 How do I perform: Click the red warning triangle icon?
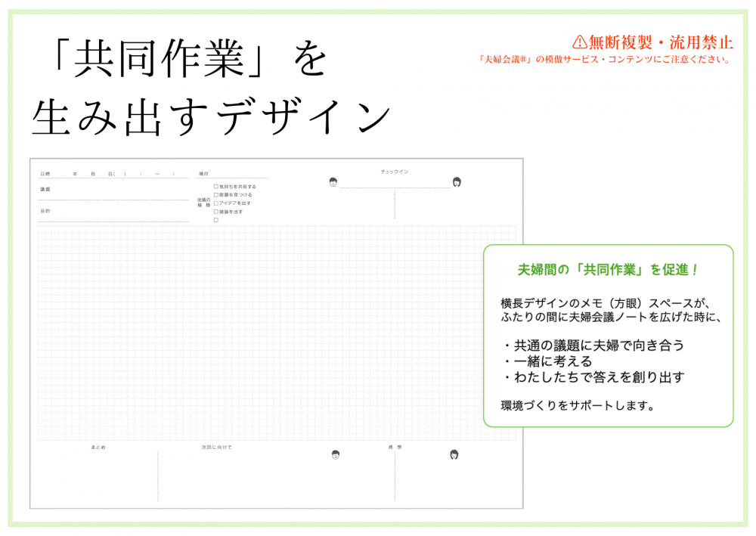(x=579, y=42)
